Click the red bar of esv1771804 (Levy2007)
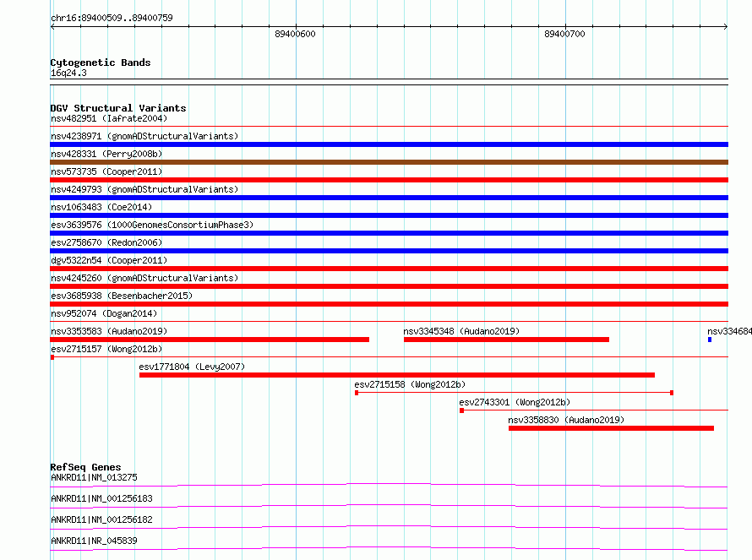The image size is (752, 560). tap(397, 375)
